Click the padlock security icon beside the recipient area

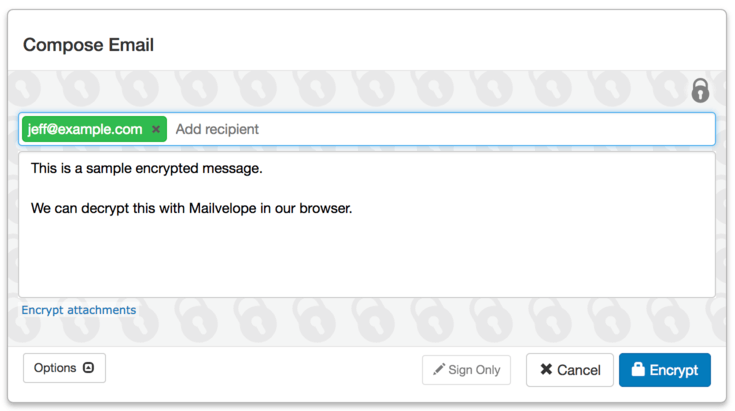coord(700,90)
